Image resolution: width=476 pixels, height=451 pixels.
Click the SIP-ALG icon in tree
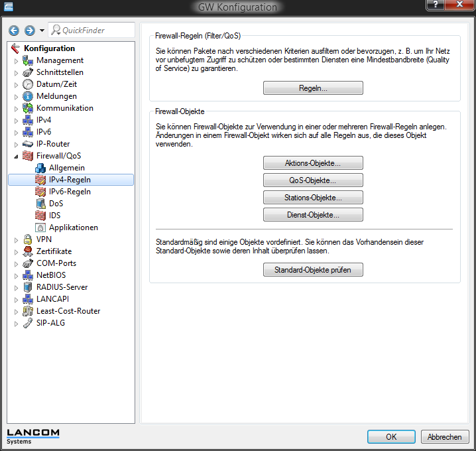pyautogui.click(x=28, y=323)
